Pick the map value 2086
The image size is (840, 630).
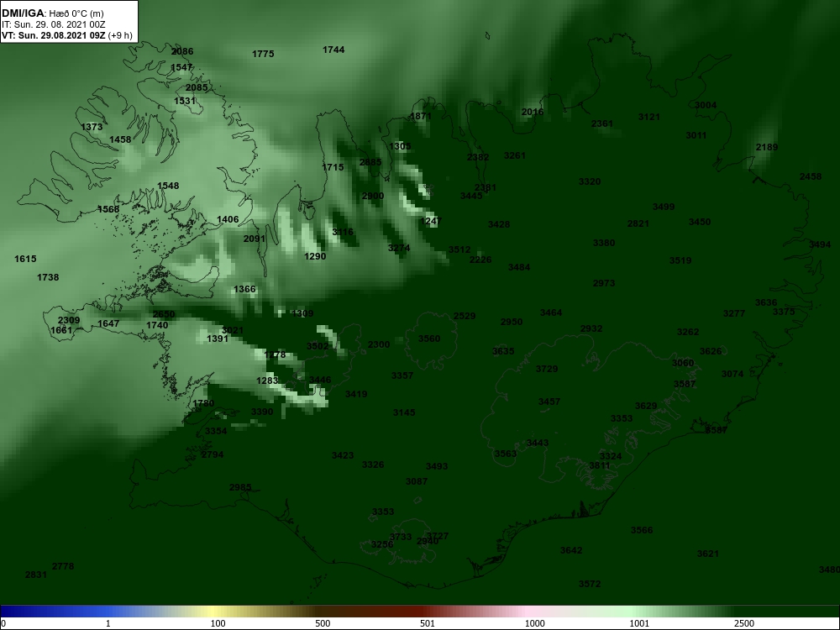182,51
